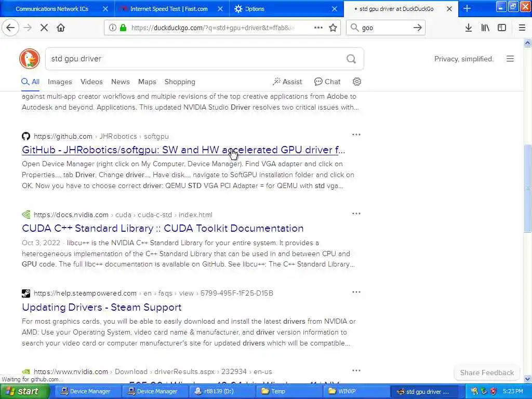Viewport: 532px width, 399px height.
Task: Click the docs.nvidia.com cuda-c-std URL
Action: (123, 215)
